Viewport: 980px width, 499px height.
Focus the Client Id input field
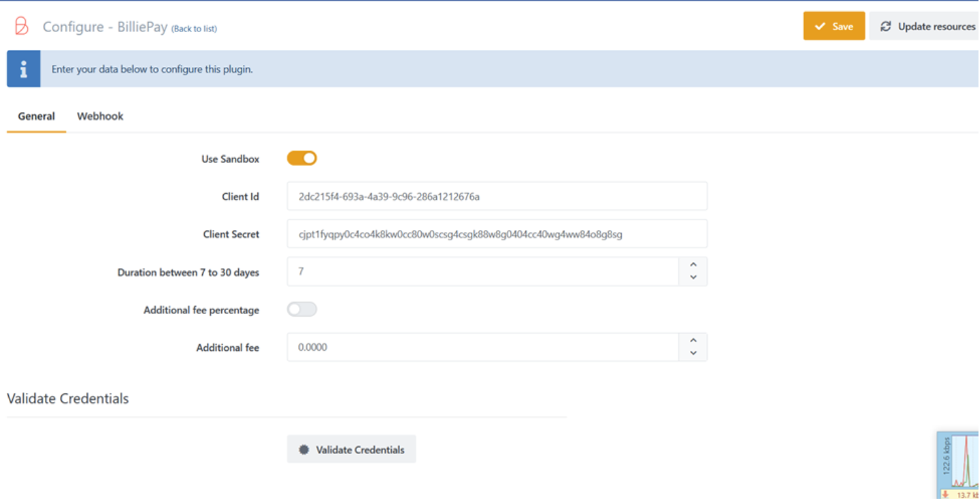pyautogui.click(x=497, y=197)
